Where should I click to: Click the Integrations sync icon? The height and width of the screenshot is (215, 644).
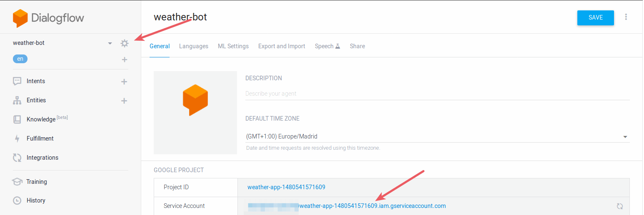pos(17,158)
